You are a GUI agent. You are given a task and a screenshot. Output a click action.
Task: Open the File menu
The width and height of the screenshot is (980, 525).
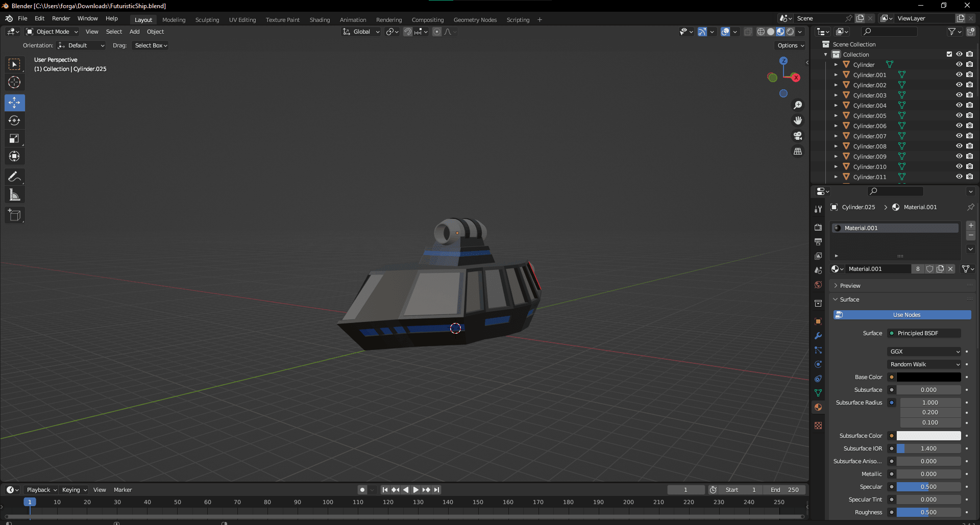click(x=22, y=18)
